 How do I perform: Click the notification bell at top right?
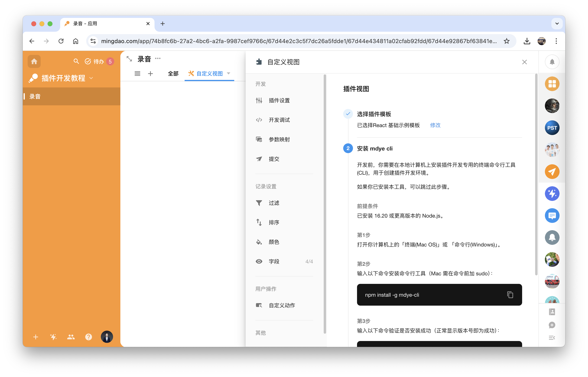coord(552,62)
